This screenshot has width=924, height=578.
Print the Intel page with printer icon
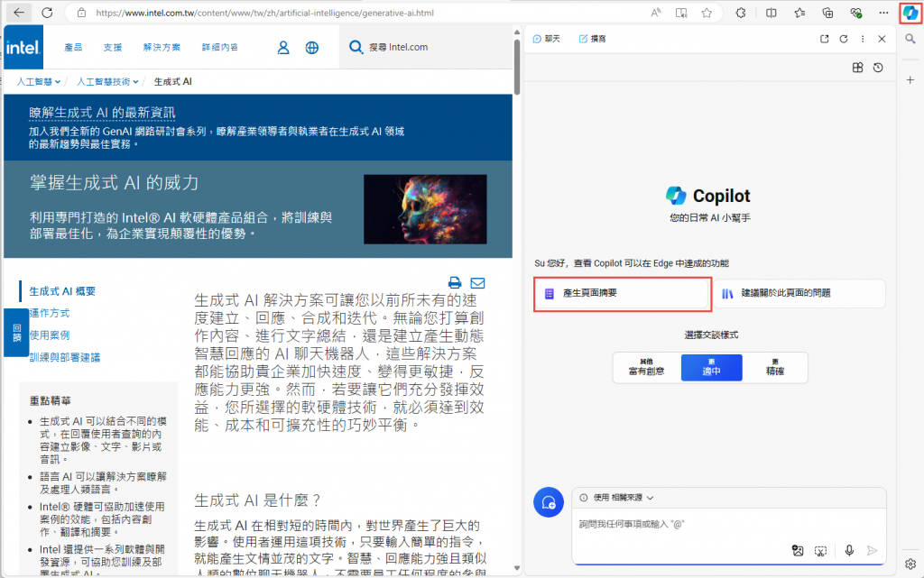455,283
